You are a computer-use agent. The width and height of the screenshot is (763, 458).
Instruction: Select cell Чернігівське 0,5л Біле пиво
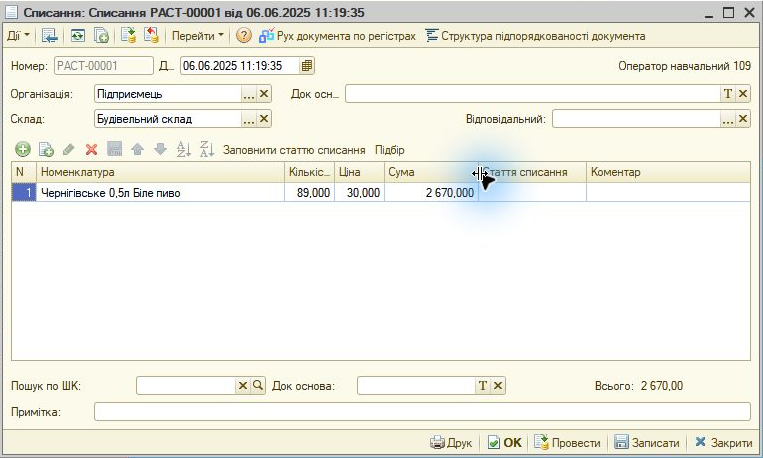pos(160,193)
